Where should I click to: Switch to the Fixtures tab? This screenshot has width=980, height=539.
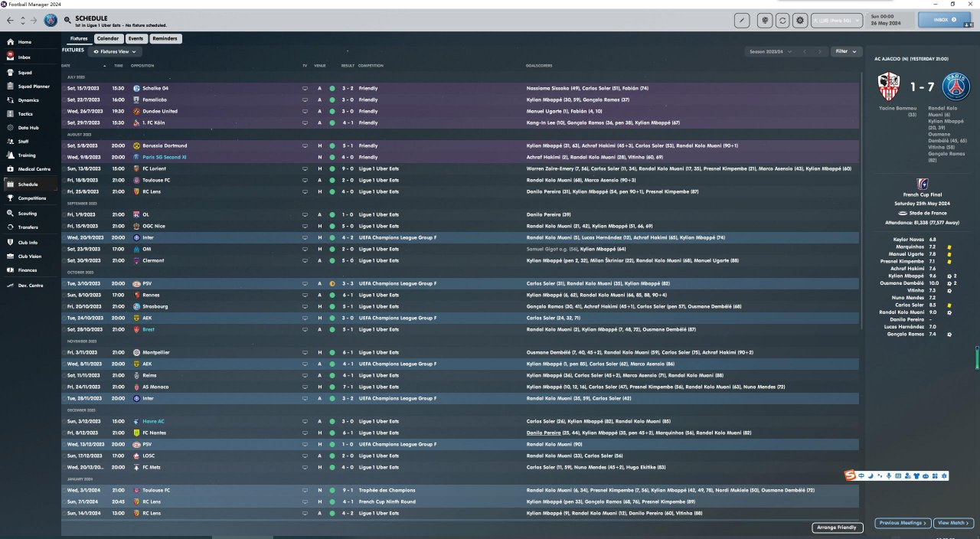[79, 38]
